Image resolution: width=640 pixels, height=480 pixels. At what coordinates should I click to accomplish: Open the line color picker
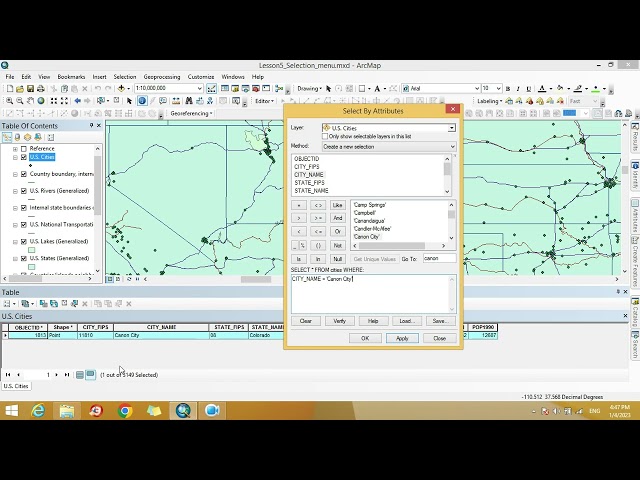(x=580, y=89)
